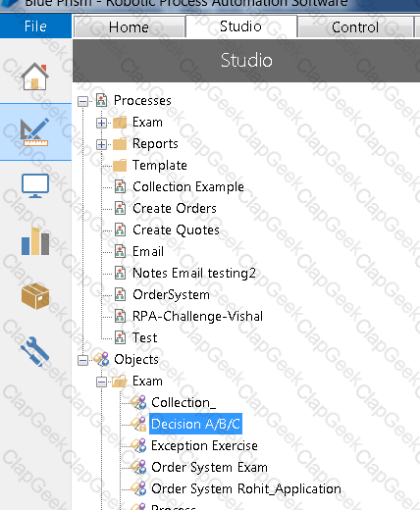Collapse the Objects tree node
This screenshot has width=420, height=510.
pyautogui.click(x=83, y=360)
